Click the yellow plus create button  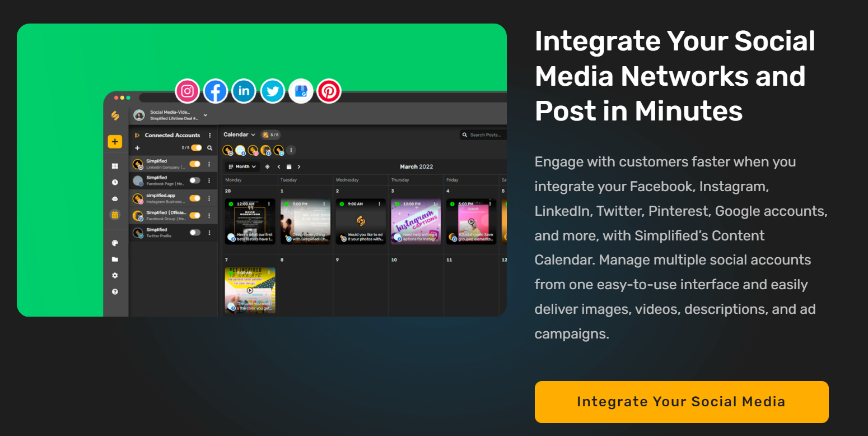115,142
